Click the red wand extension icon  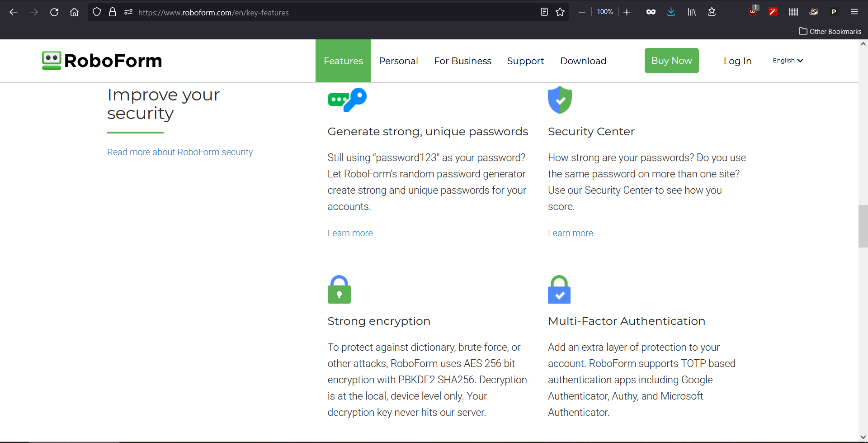coord(773,12)
